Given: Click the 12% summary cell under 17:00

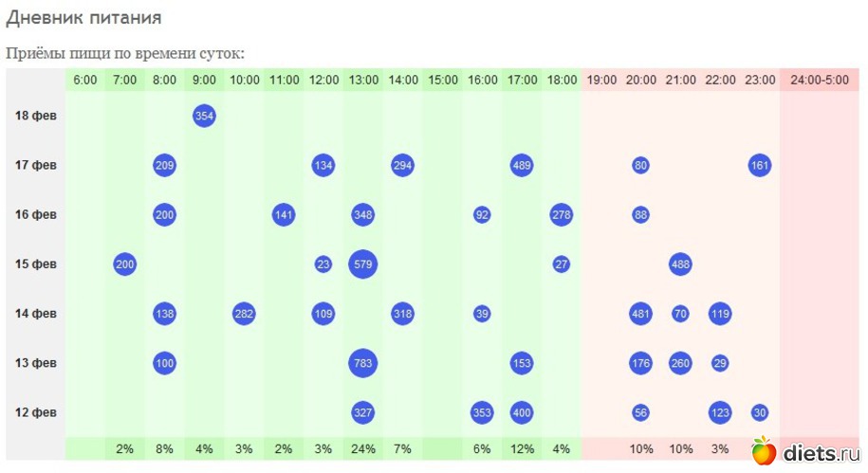Looking at the screenshot, I should [521, 448].
